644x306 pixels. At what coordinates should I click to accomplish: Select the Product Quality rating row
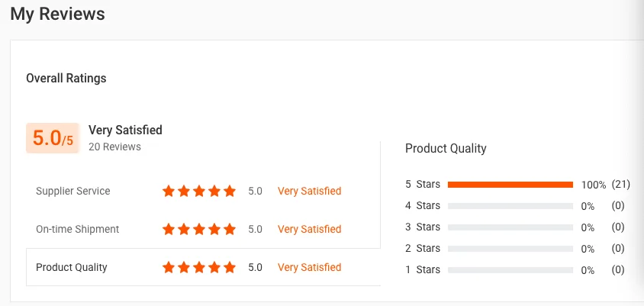click(x=203, y=267)
